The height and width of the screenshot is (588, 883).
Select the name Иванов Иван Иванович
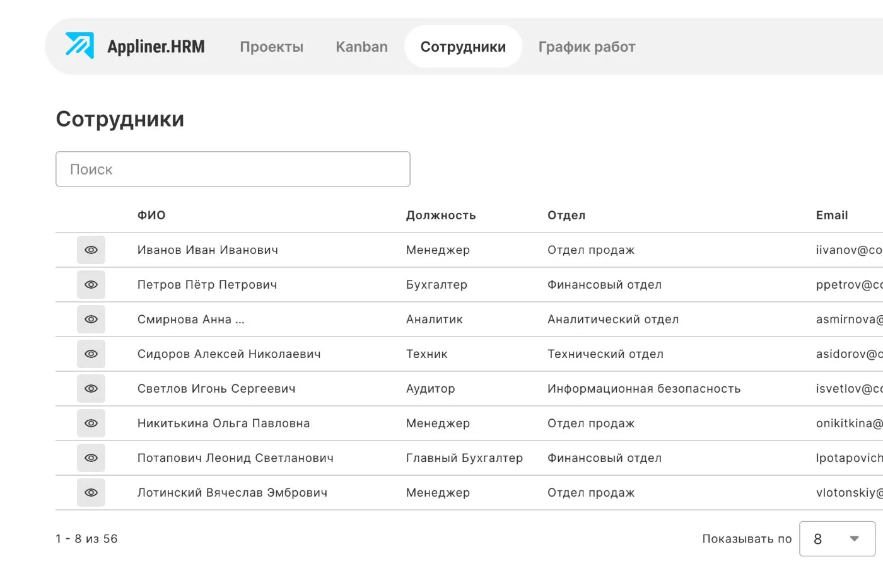pyautogui.click(x=208, y=250)
